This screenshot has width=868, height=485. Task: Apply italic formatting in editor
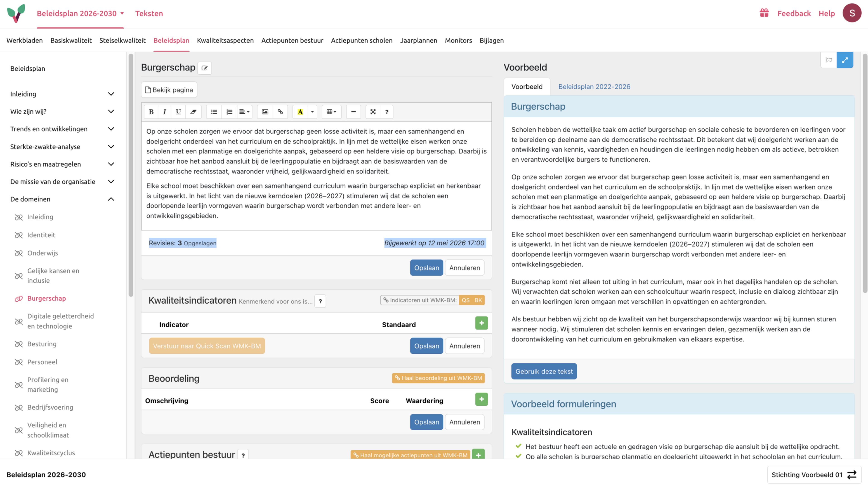click(x=164, y=112)
